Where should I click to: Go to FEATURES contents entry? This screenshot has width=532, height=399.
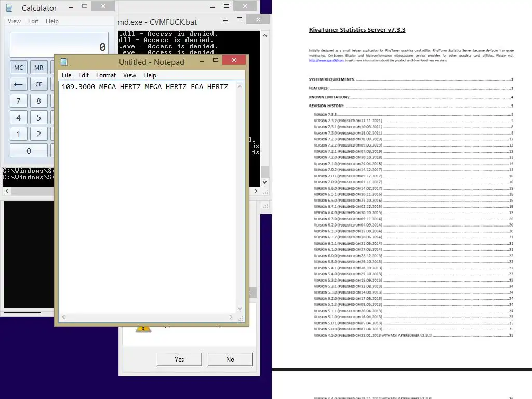pos(411,88)
